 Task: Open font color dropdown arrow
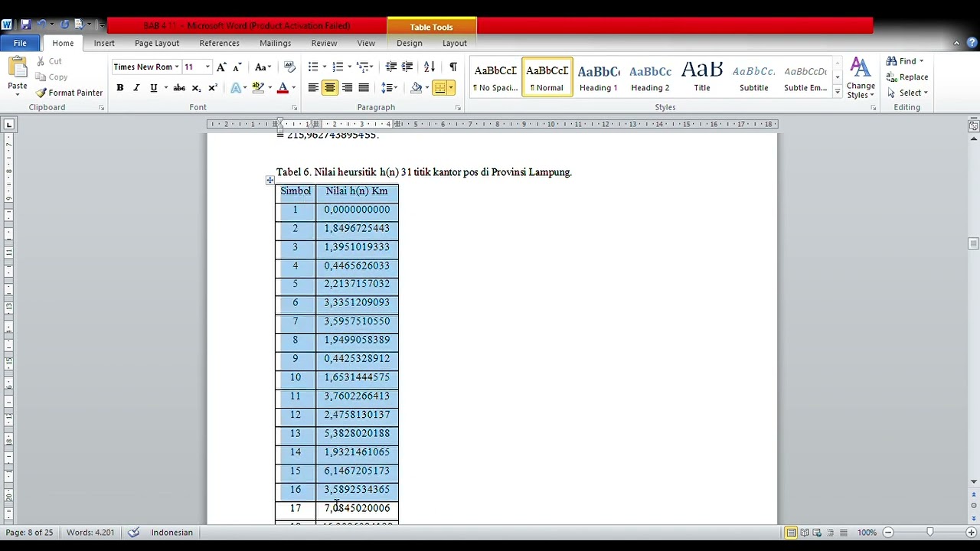[293, 88]
